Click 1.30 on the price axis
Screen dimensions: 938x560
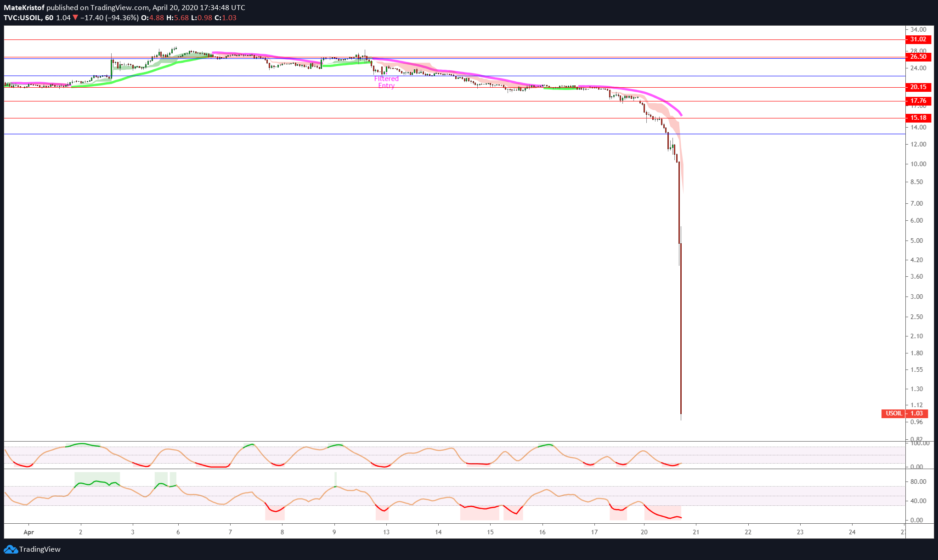pos(916,389)
